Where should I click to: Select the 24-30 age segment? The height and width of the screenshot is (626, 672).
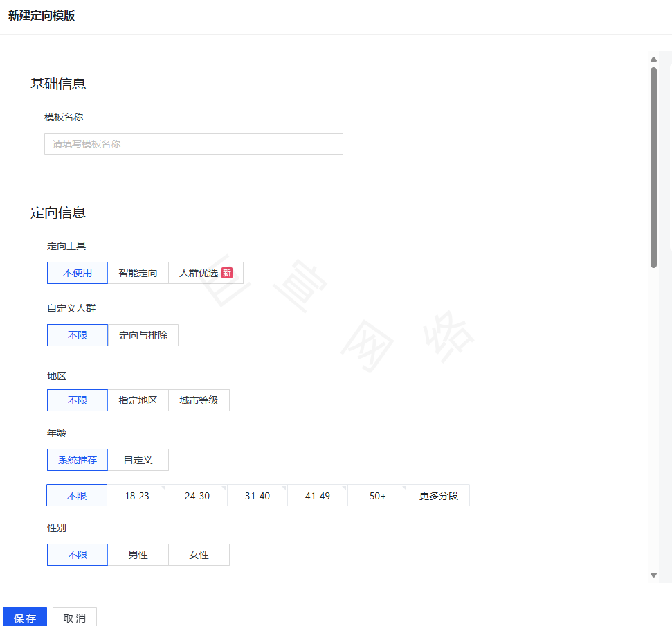click(x=197, y=495)
